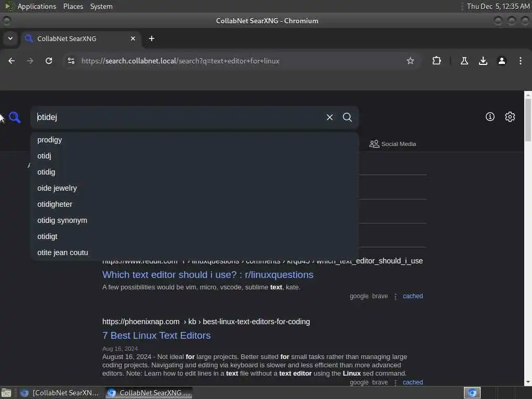Viewport: 532px width, 399px height.
Task: Choose the 'otidigt' suggestion
Action: point(194,236)
